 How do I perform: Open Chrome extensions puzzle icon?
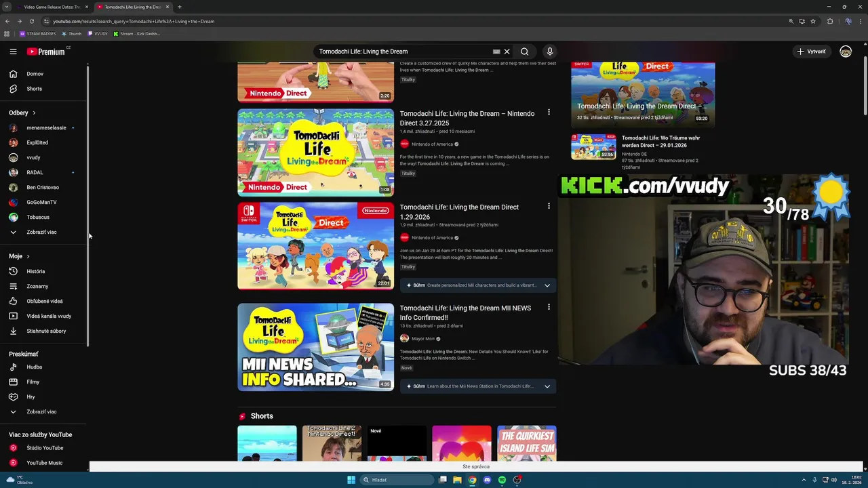(830, 21)
